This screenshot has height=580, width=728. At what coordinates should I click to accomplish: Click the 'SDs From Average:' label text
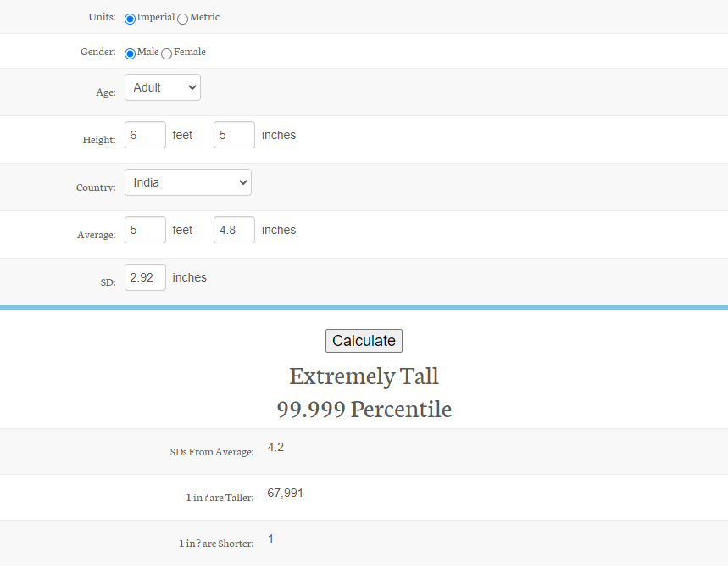212,452
